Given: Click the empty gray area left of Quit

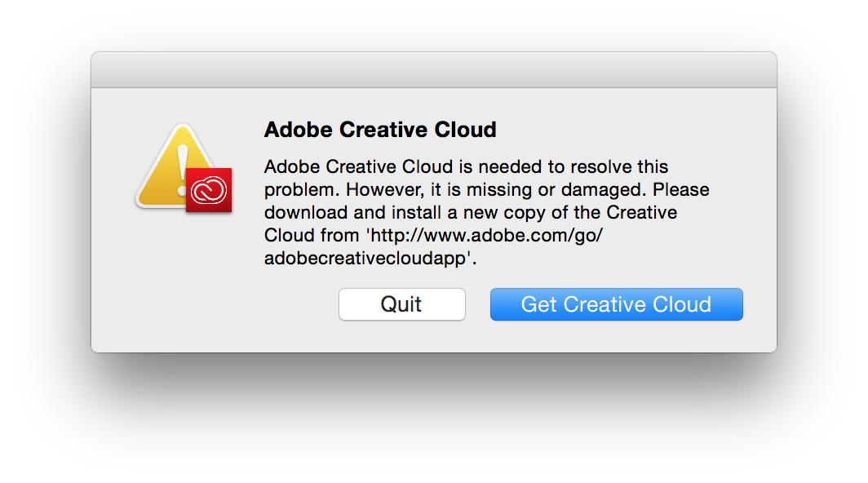Looking at the screenshot, I should click(x=212, y=304).
